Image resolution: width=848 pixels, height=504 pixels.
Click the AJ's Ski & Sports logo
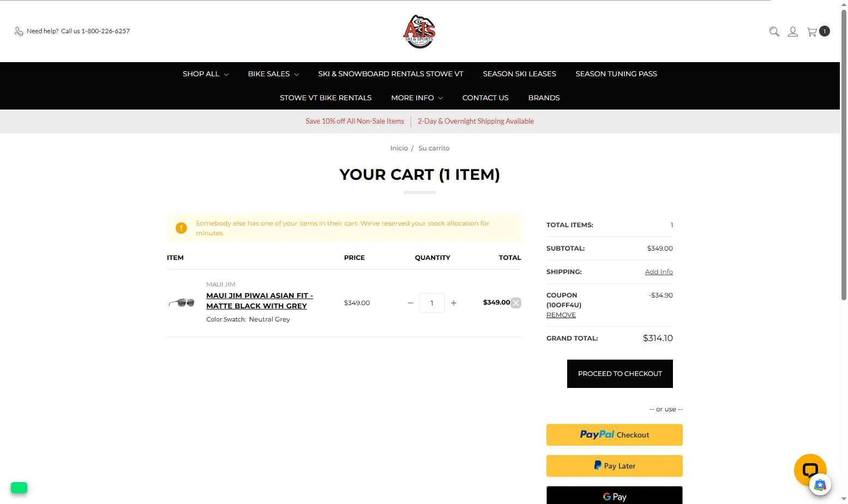point(419,31)
